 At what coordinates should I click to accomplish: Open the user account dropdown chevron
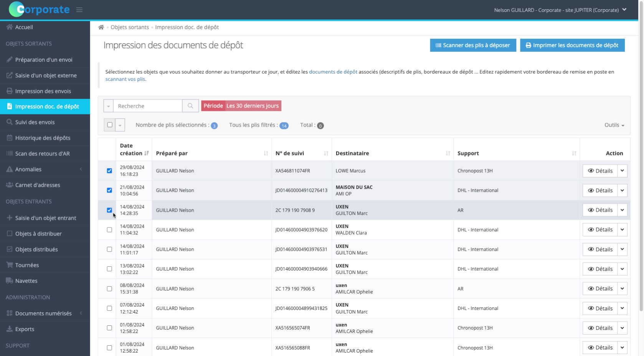624,10
